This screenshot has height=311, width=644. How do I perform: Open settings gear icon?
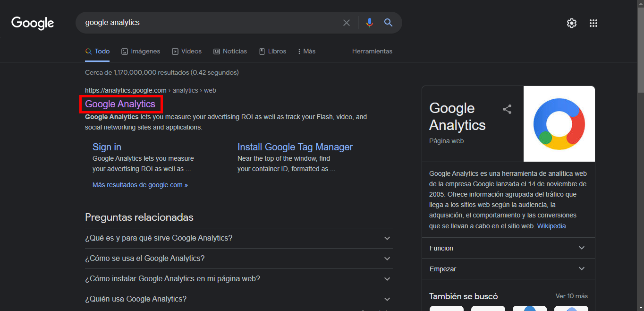[x=572, y=23]
